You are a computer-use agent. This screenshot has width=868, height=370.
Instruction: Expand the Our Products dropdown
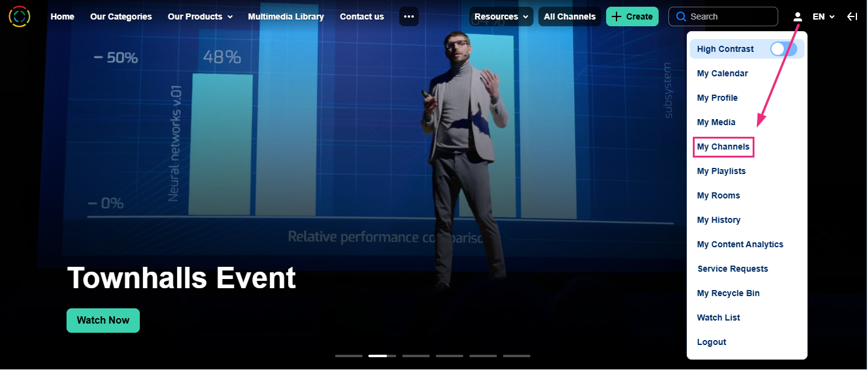[200, 16]
